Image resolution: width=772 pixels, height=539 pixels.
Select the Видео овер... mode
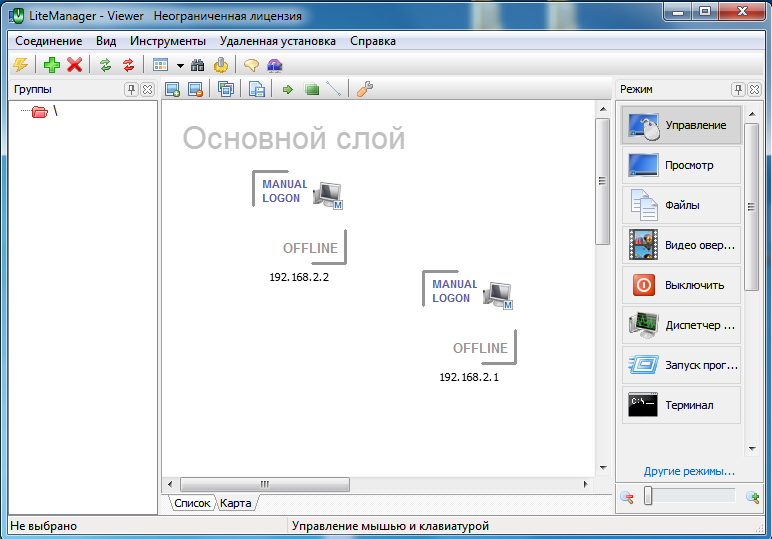click(681, 245)
